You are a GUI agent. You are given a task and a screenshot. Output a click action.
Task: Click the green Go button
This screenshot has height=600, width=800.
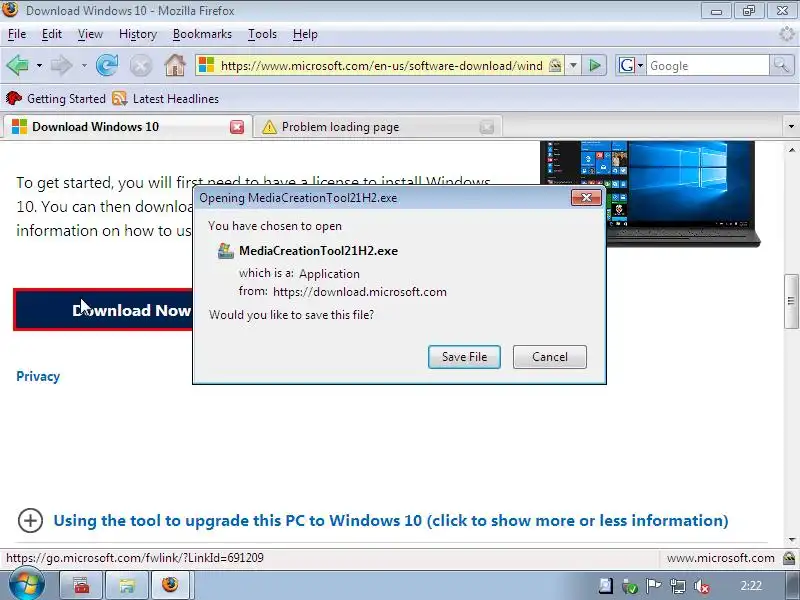(x=594, y=66)
